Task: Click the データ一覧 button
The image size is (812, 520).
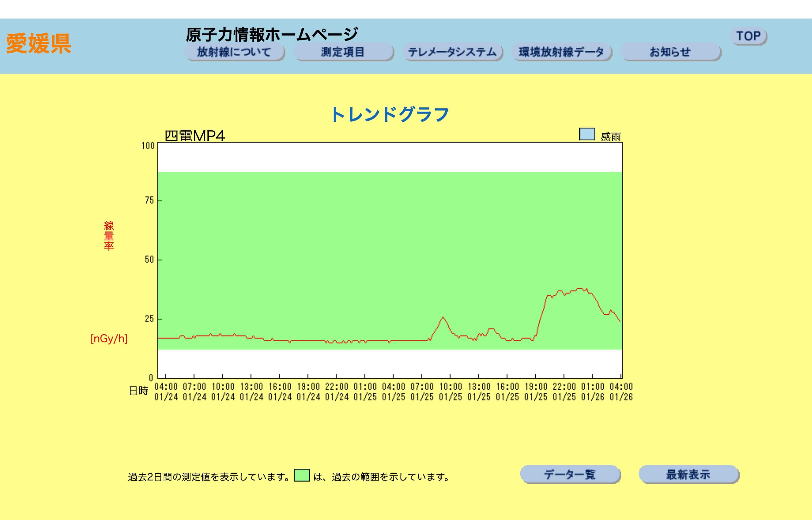Action: [x=570, y=474]
